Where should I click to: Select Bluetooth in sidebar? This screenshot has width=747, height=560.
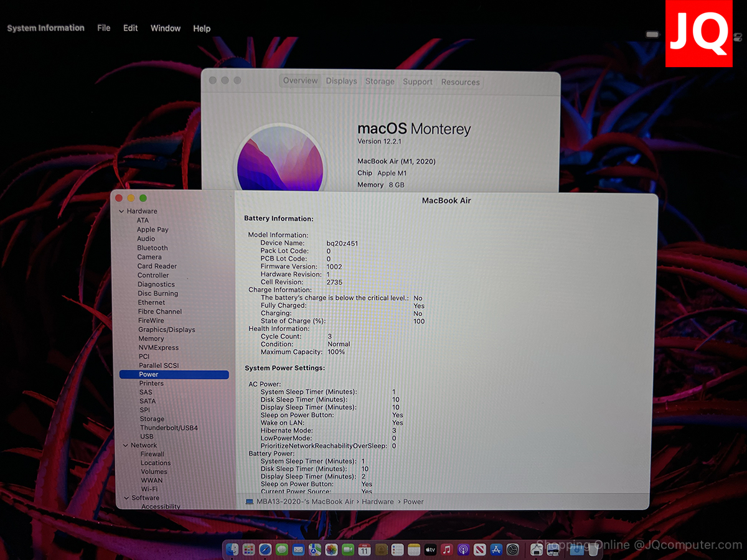point(153,248)
